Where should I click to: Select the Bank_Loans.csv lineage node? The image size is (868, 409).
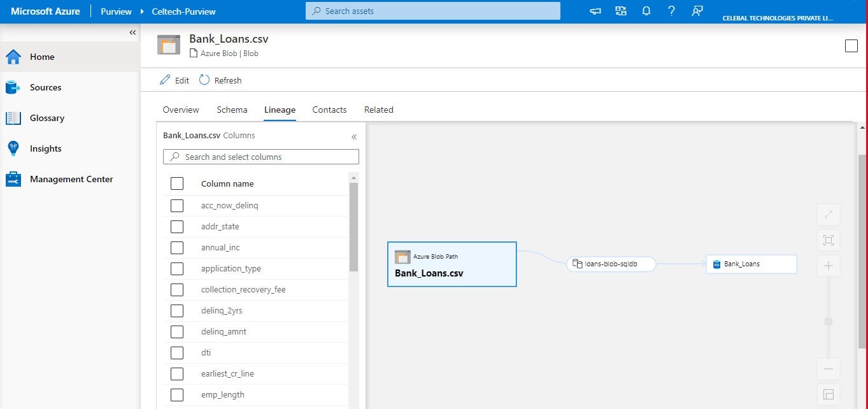click(452, 264)
